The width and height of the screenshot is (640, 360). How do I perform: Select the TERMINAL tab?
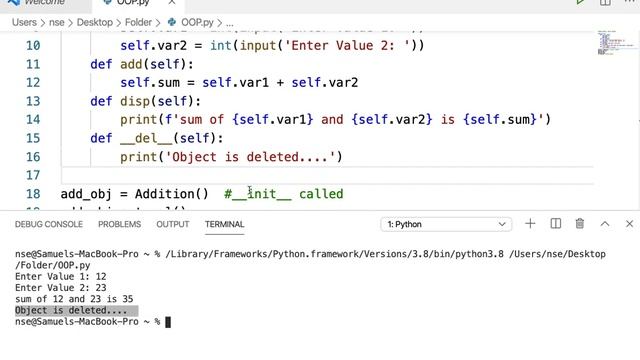224,224
